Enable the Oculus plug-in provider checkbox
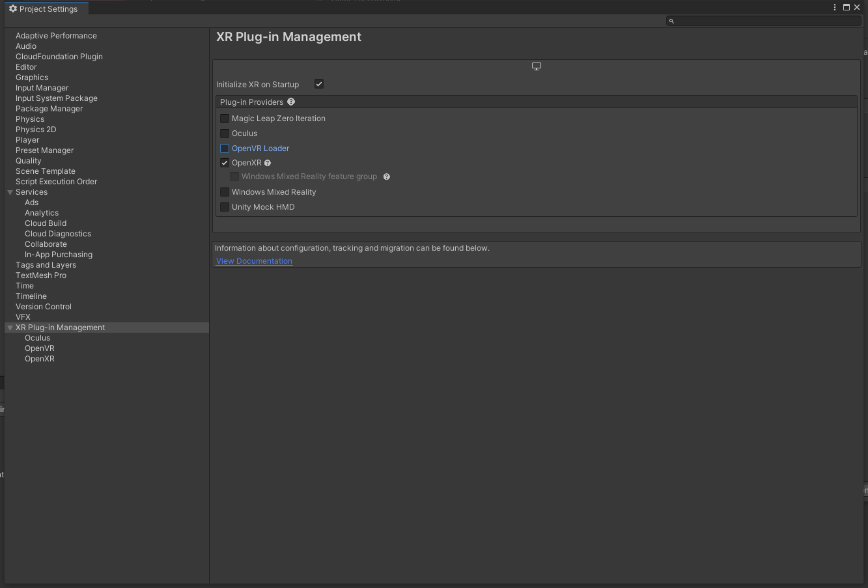The image size is (868, 588). [x=225, y=133]
